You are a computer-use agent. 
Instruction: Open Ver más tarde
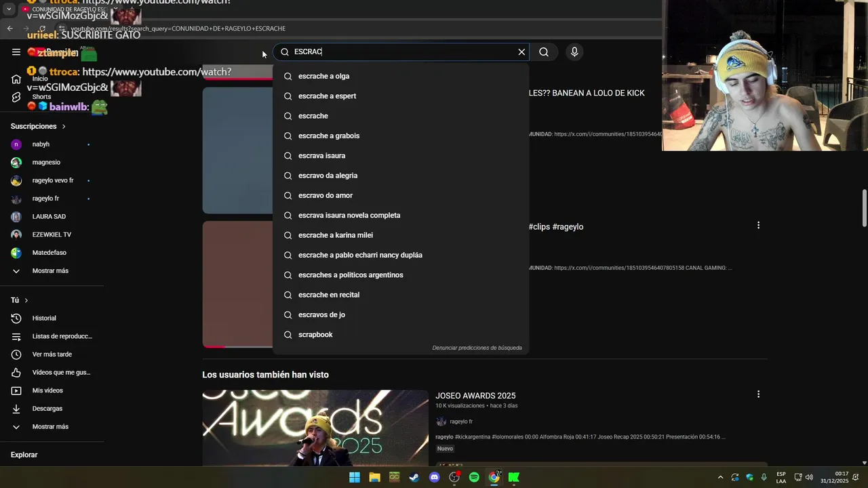(x=51, y=354)
